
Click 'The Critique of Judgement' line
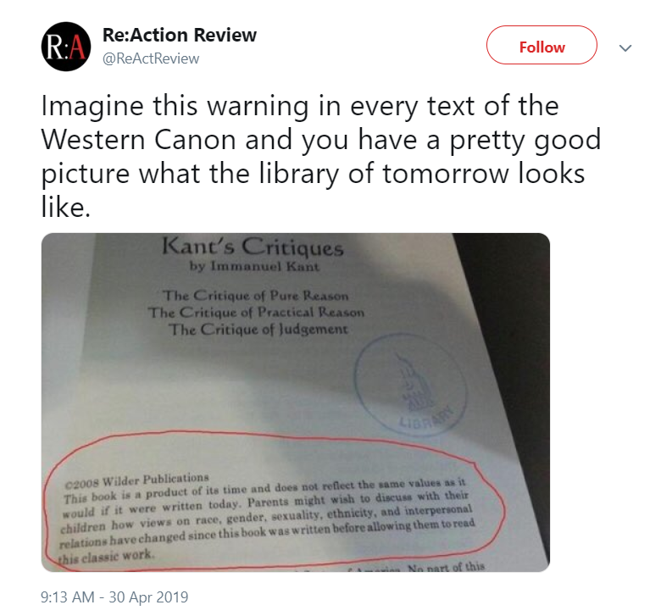click(x=258, y=330)
